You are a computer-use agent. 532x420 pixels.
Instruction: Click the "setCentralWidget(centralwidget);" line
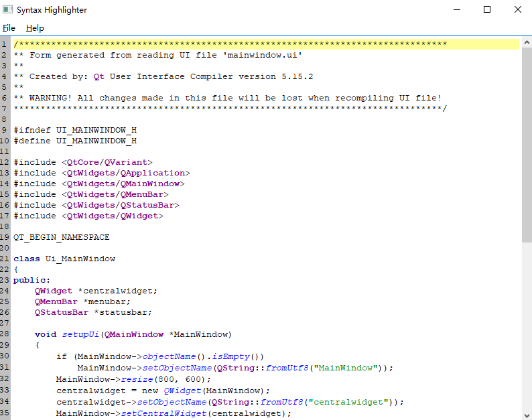pos(174,413)
